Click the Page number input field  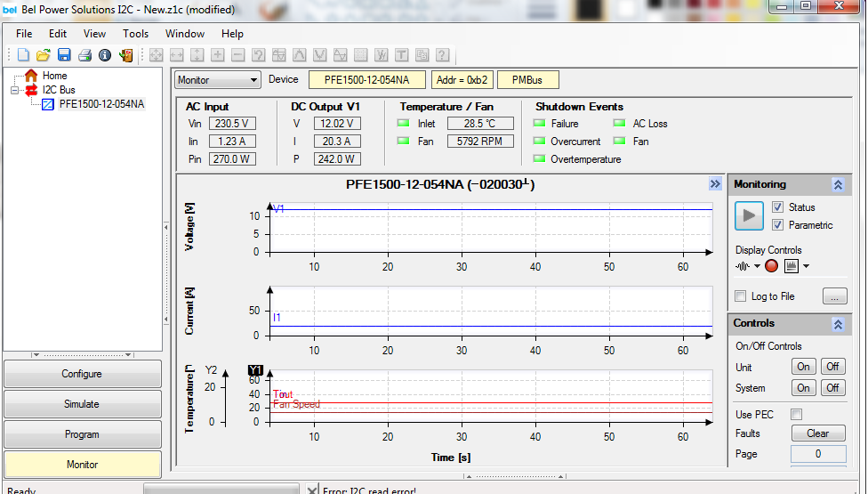(817, 454)
